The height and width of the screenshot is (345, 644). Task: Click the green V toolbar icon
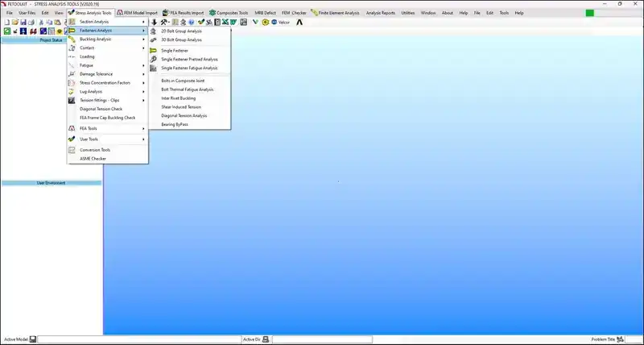pyautogui.click(x=255, y=22)
